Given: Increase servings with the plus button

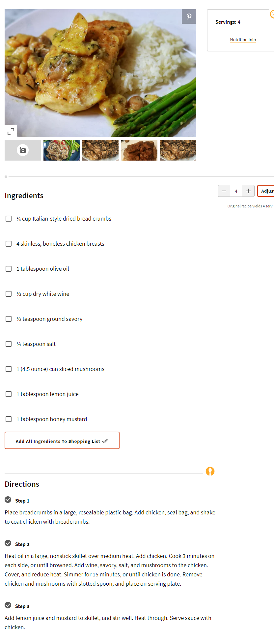Looking at the screenshot, I should pos(248,191).
